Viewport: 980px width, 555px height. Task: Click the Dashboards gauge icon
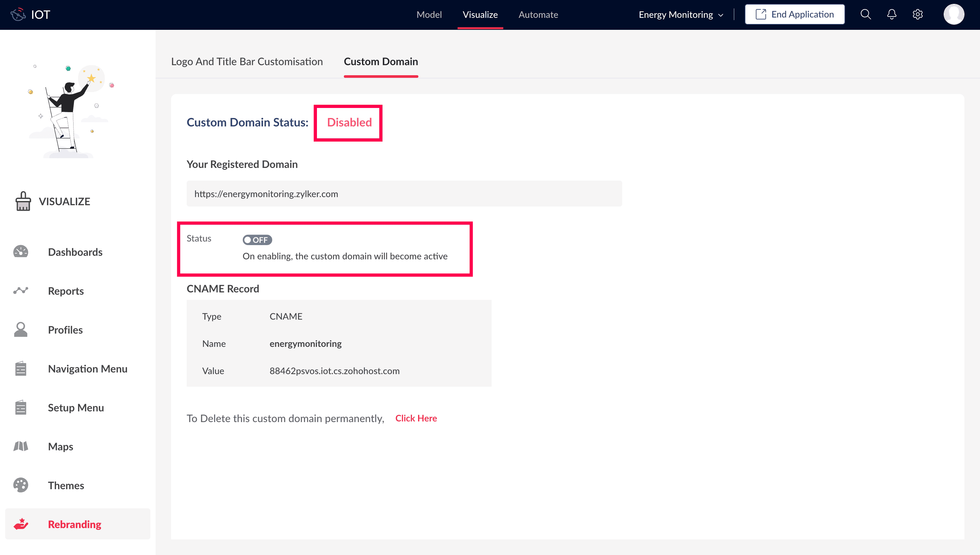click(20, 252)
